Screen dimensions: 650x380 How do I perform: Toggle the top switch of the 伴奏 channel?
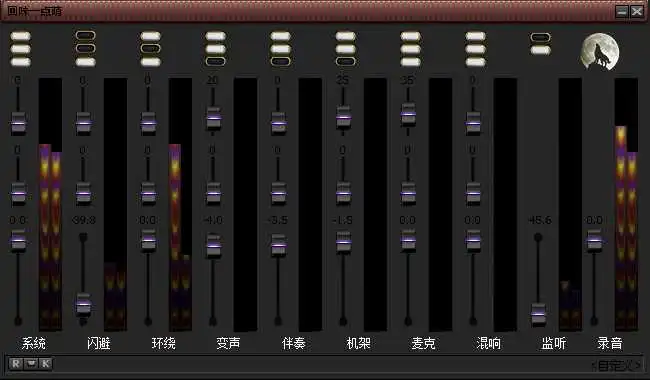(281, 36)
